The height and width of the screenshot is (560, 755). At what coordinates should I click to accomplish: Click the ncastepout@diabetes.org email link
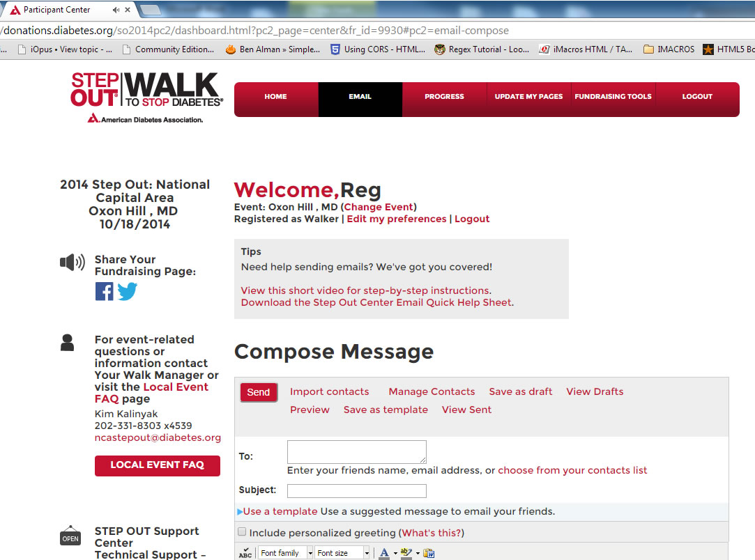(158, 437)
